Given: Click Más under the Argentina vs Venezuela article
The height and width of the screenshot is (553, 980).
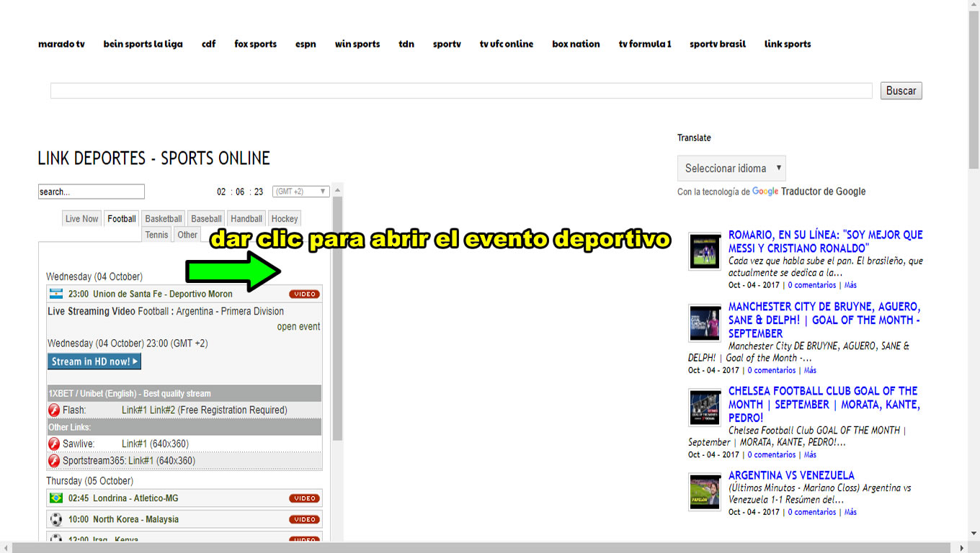Looking at the screenshot, I should [851, 513].
